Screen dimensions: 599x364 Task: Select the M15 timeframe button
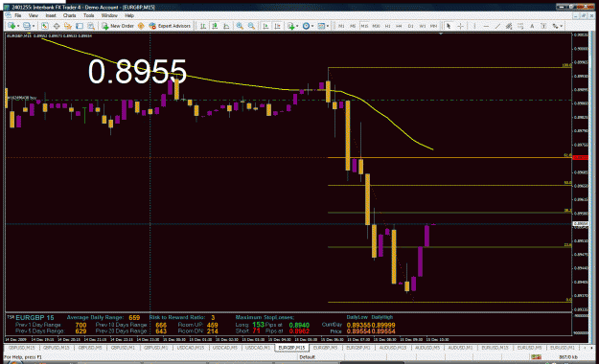pyautogui.click(x=364, y=26)
